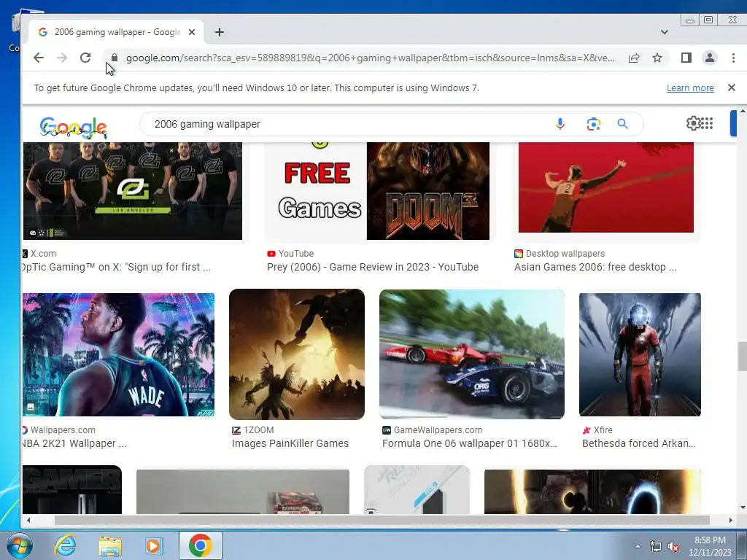The width and height of the screenshot is (747, 560).
Task: Open Images PainKiller Games title
Action: [290, 443]
